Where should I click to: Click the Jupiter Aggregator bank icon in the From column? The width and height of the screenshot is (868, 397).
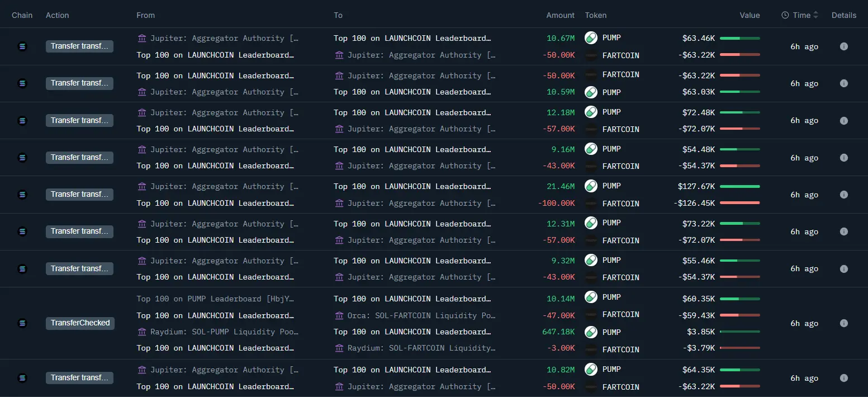(x=141, y=38)
